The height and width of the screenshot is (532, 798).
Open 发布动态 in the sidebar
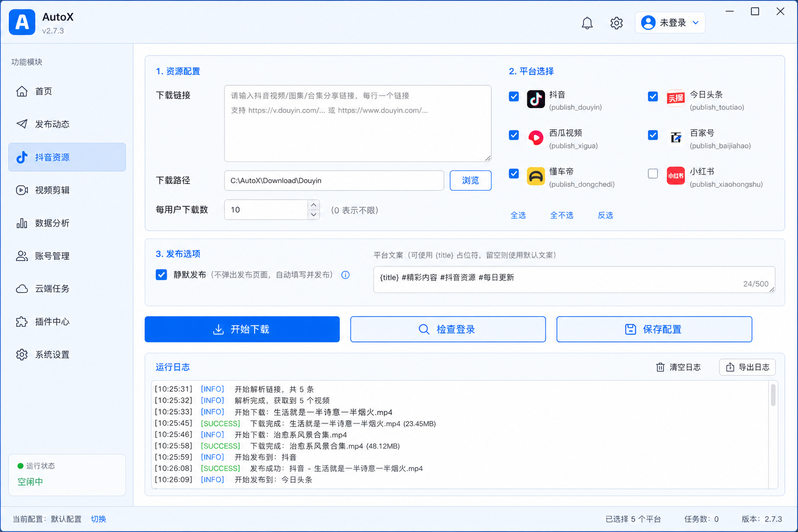pyautogui.click(x=67, y=124)
